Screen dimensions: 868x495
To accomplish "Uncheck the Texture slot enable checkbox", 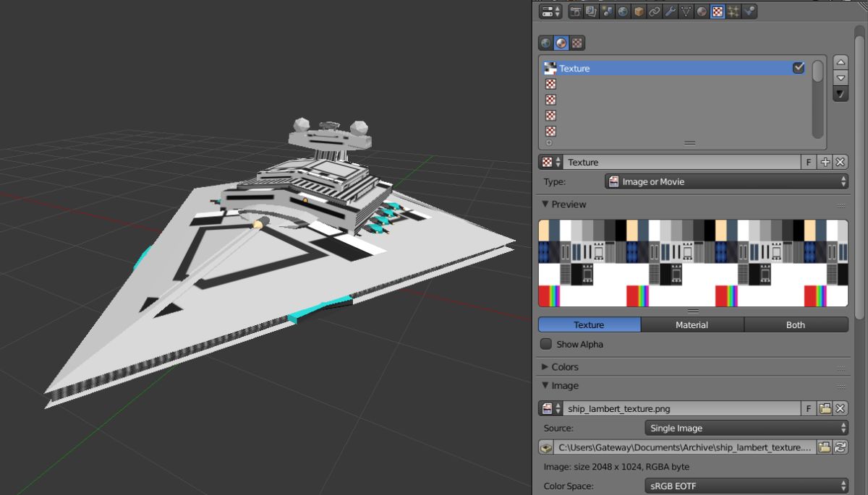I will click(x=799, y=68).
